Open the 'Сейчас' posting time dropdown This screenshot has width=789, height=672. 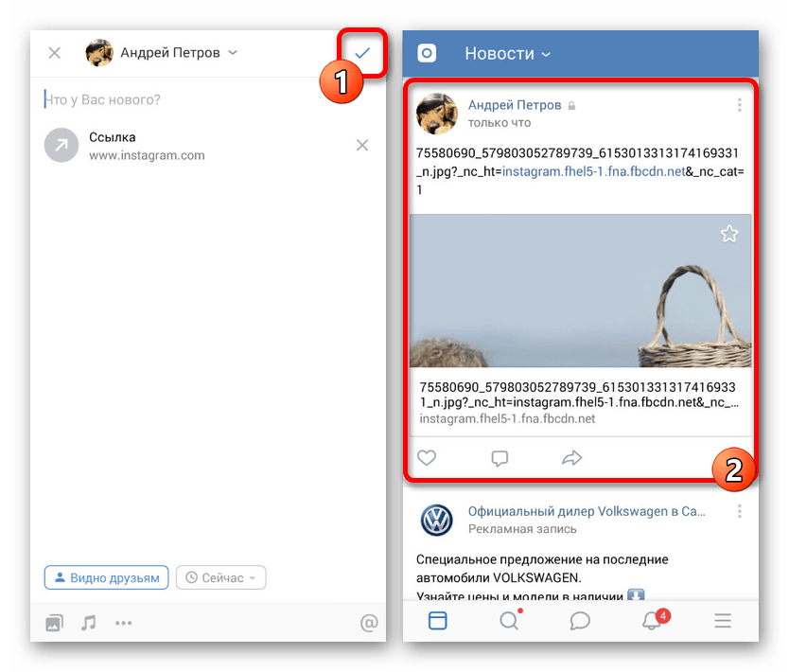pos(220,578)
